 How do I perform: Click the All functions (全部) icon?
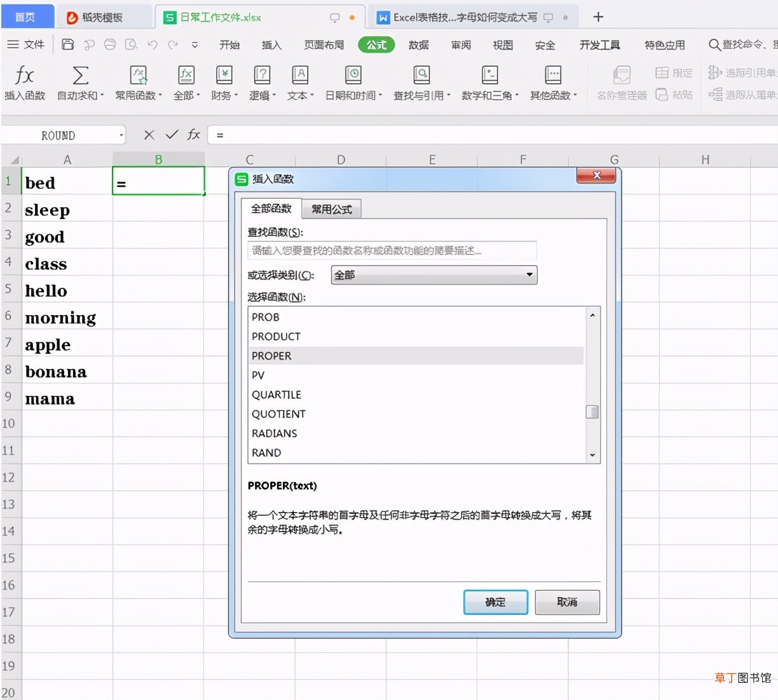click(x=186, y=75)
